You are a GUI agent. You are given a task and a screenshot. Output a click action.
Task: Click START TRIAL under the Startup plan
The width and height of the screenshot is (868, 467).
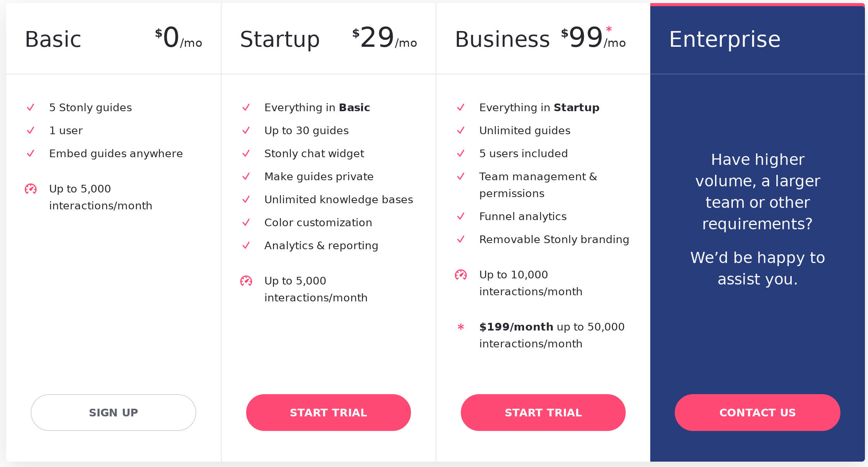click(329, 413)
